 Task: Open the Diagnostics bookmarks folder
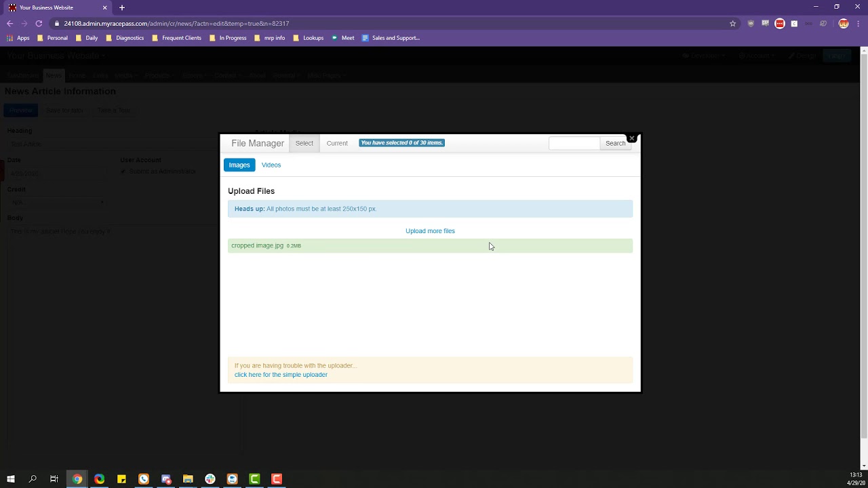(125, 38)
